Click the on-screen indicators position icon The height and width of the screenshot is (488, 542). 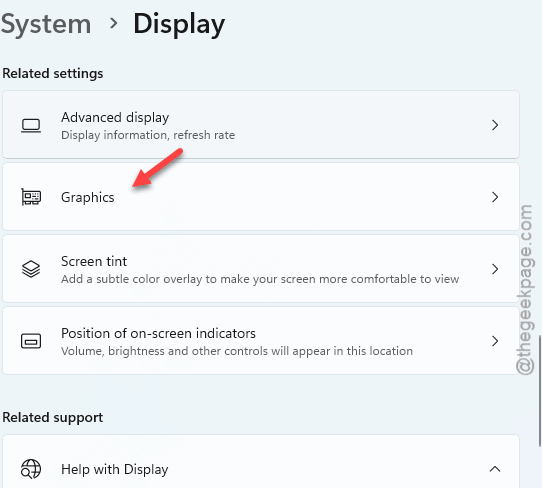pos(31,341)
